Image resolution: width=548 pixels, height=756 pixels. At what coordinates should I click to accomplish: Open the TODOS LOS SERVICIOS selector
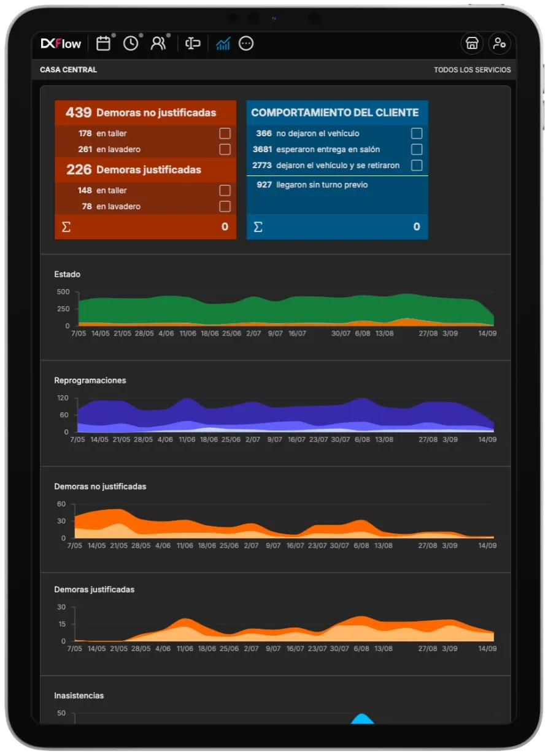point(472,70)
